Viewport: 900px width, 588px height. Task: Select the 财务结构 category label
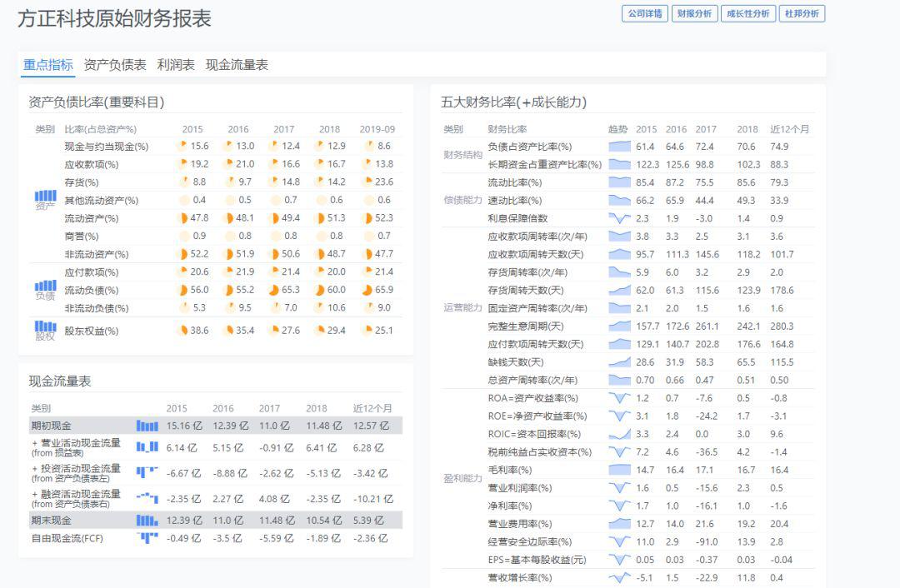462,155
